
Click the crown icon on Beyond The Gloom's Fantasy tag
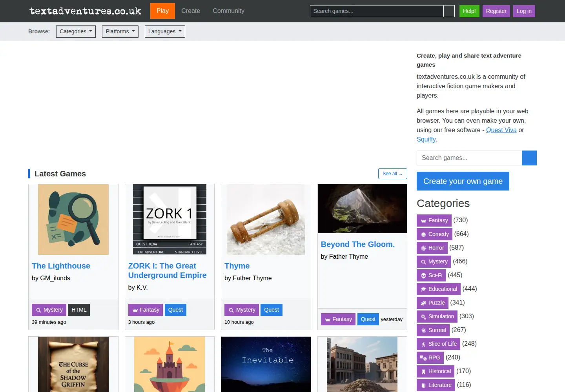pyautogui.click(x=328, y=319)
